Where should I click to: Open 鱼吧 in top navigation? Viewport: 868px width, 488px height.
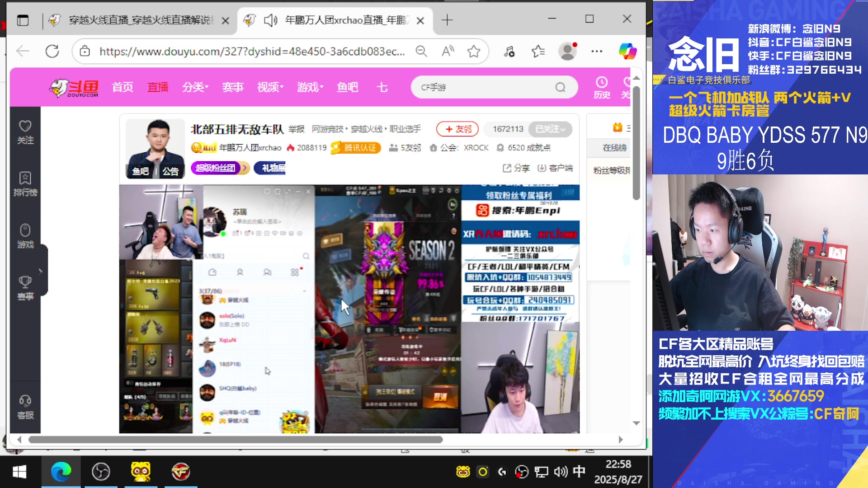(x=348, y=87)
